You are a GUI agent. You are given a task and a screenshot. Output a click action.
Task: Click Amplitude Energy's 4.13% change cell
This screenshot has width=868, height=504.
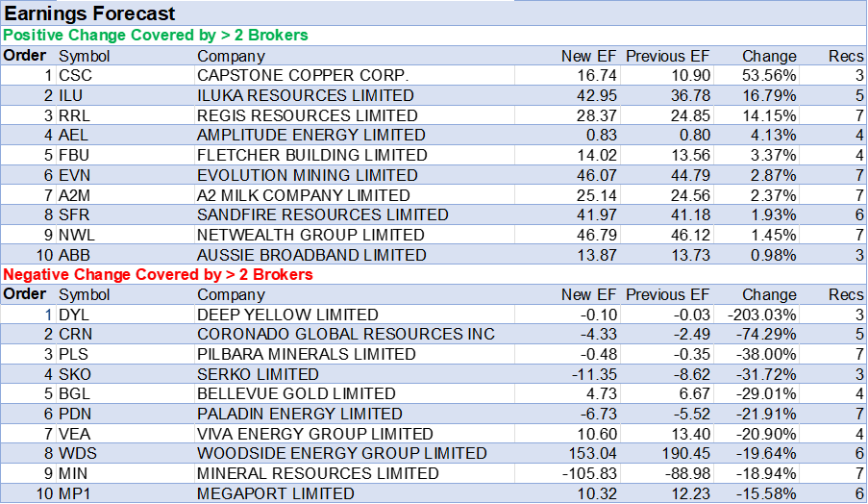(773, 136)
